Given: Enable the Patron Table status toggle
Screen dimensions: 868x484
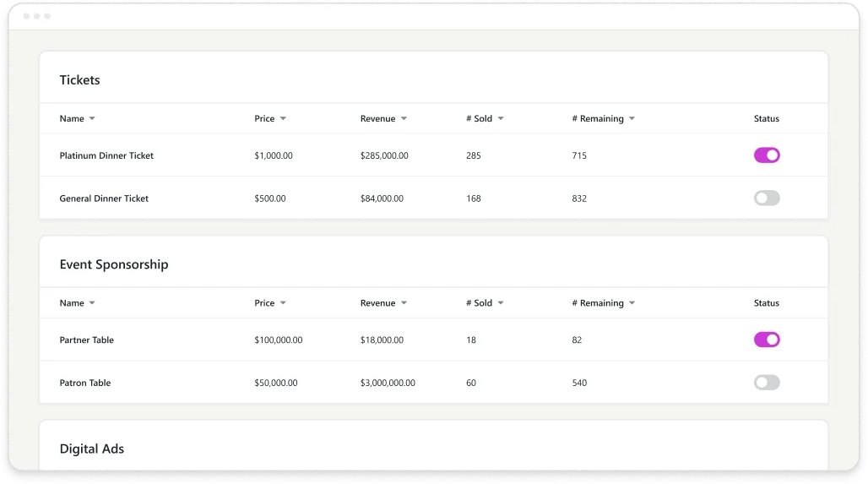Looking at the screenshot, I should click(x=767, y=383).
